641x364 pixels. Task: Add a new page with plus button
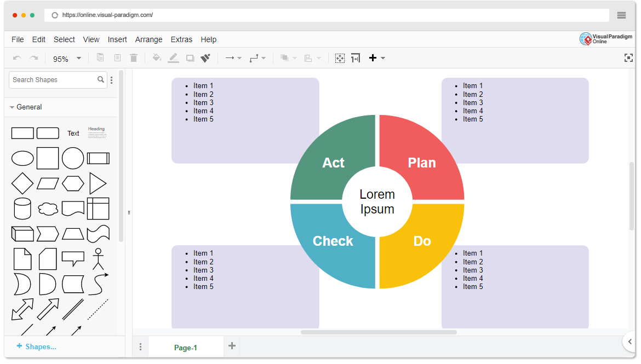[232, 346]
